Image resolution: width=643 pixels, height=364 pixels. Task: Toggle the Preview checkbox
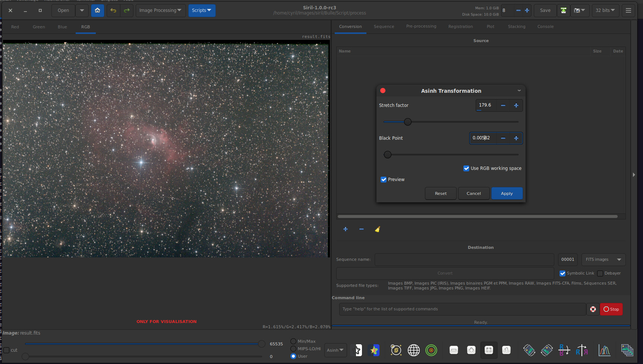pos(384,180)
